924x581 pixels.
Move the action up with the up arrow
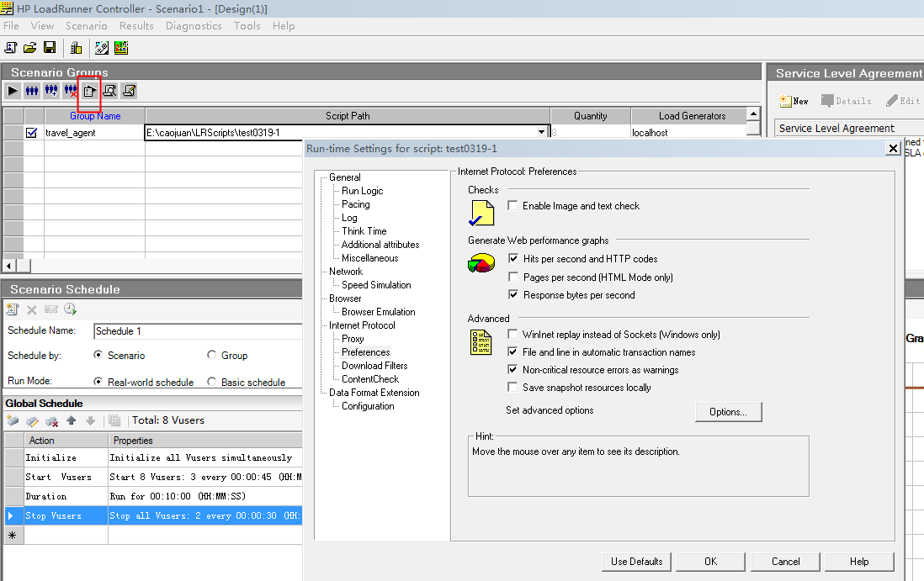72,420
